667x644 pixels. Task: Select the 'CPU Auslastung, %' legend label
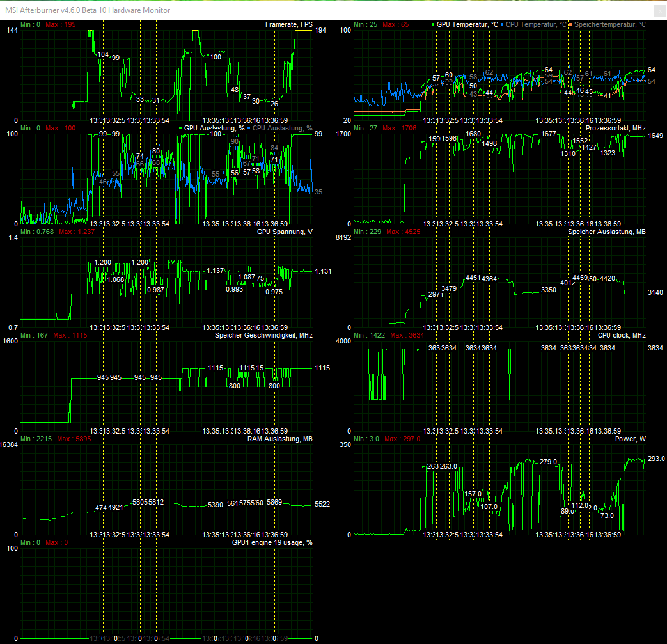[283, 128]
